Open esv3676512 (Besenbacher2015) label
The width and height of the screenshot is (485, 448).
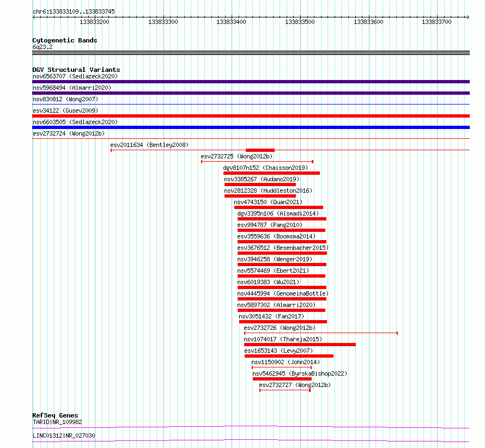pyautogui.click(x=283, y=248)
